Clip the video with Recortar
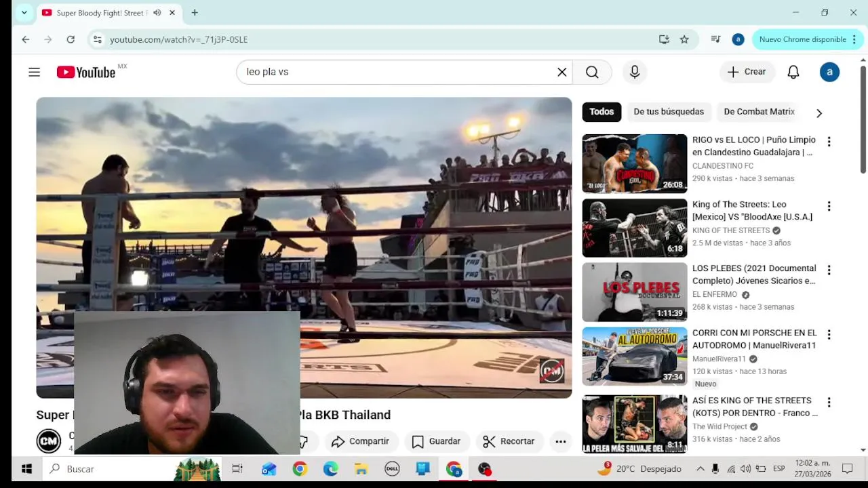The image size is (868, 488). [x=509, y=441]
